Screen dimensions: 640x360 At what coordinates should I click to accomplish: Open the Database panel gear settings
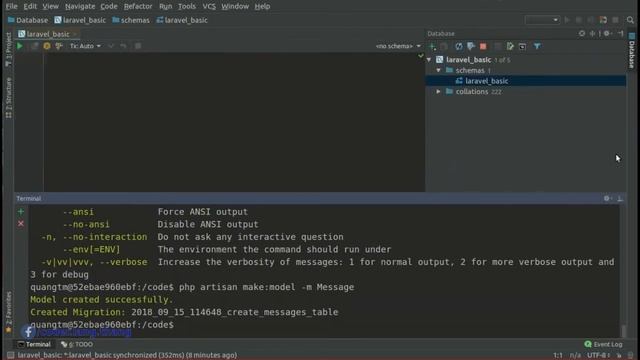[x=607, y=33]
